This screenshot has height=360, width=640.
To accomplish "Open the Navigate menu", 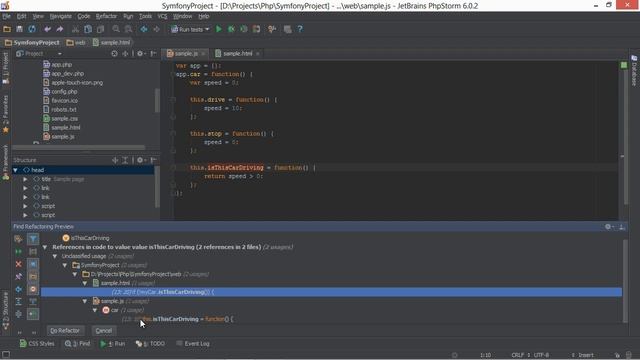I will [60, 16].
